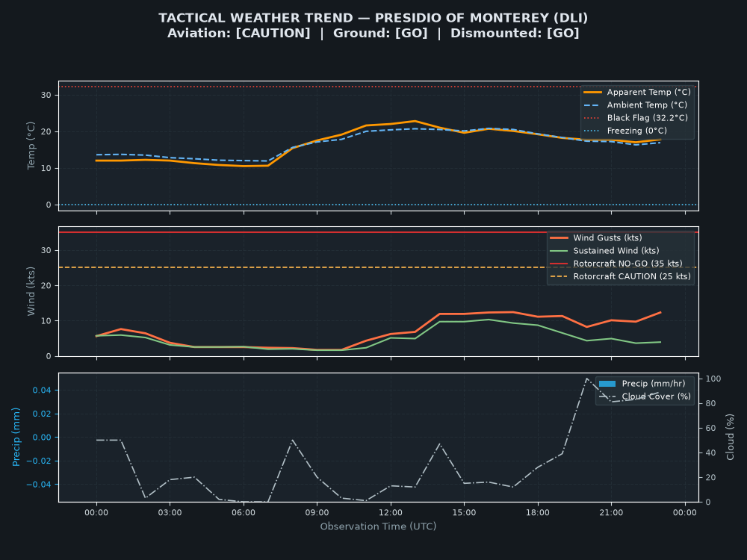The width and height of the screenshot is (747, 560).
Task: Click the 15:00 time axis tick label
Action: pos(464,513)
